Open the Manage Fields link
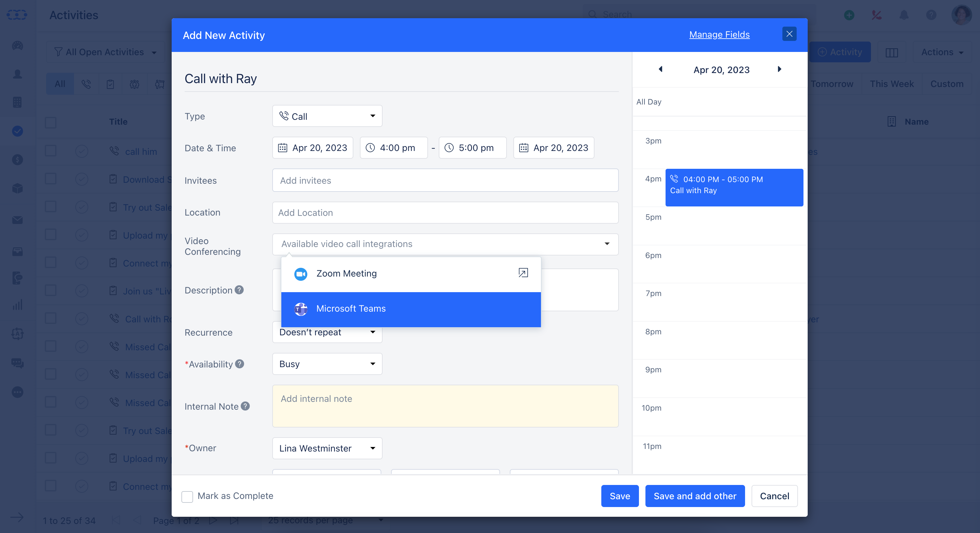980x533 pixels. (x=719, y=34)
